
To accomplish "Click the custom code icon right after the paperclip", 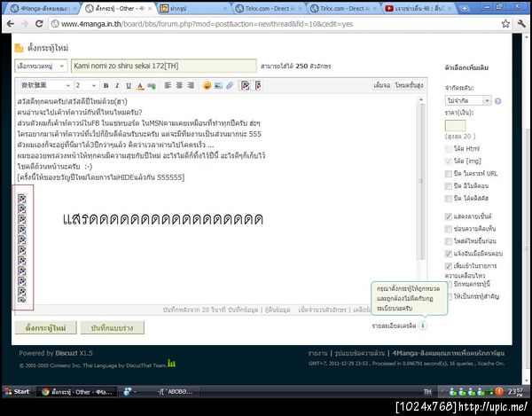I will (x=245, y=85).
